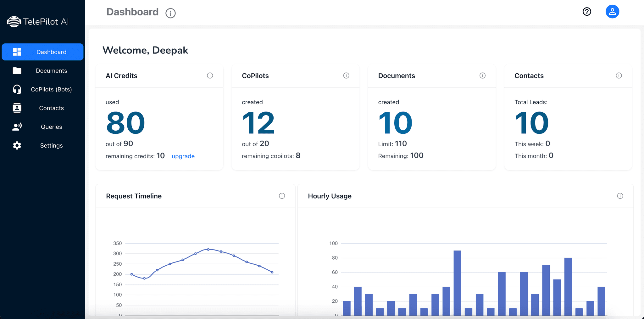Navigate to Contacts in sidebar
The height and width of the screenshot is (319, 644).
click(43, 108)
